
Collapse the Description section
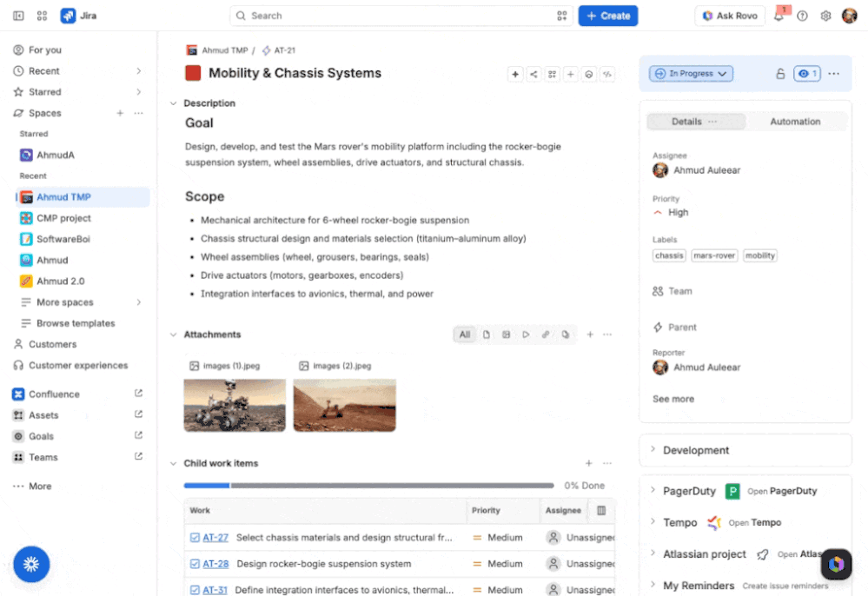173,103
